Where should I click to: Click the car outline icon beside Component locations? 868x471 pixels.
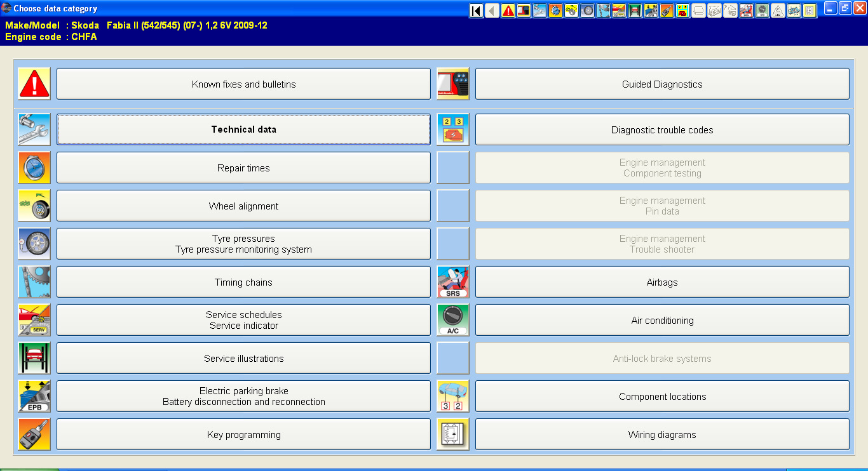point(453,396)
